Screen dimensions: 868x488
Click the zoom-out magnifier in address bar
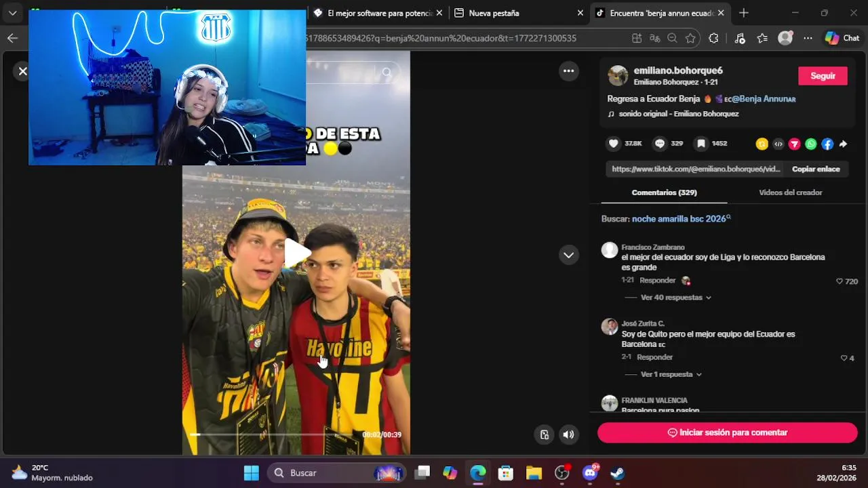click(672, 38)
